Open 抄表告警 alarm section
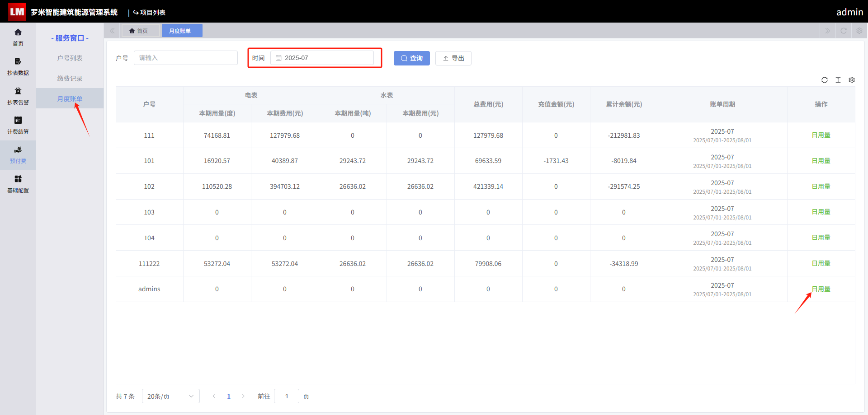The image size is (868, 415). (18, 96)
